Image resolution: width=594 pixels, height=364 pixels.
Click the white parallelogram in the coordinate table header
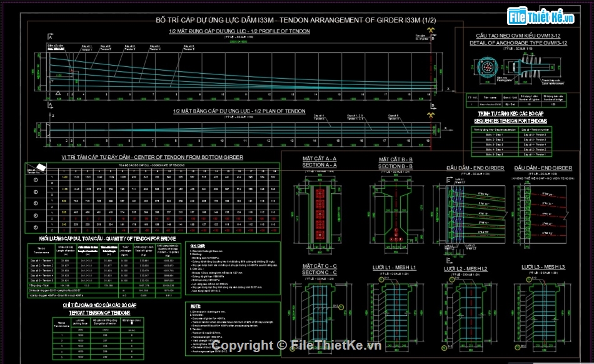[40, 168]
